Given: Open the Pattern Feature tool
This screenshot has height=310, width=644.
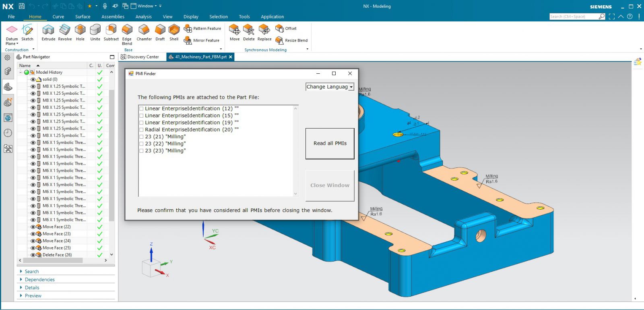Looking at the screenshot, I should pyautogui.click(x=202, y=29).
